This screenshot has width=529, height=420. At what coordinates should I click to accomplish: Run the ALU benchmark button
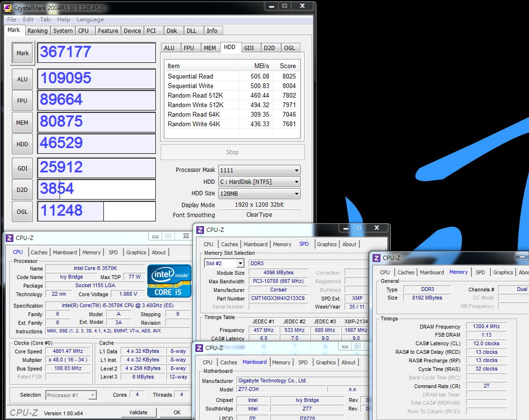click(x=22, y=79)
